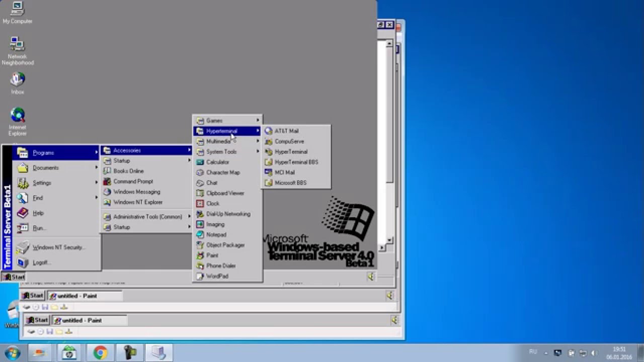This screenshot has width=644, height=362.
Task: Expand the System Tools submenu
Action: 227,152
